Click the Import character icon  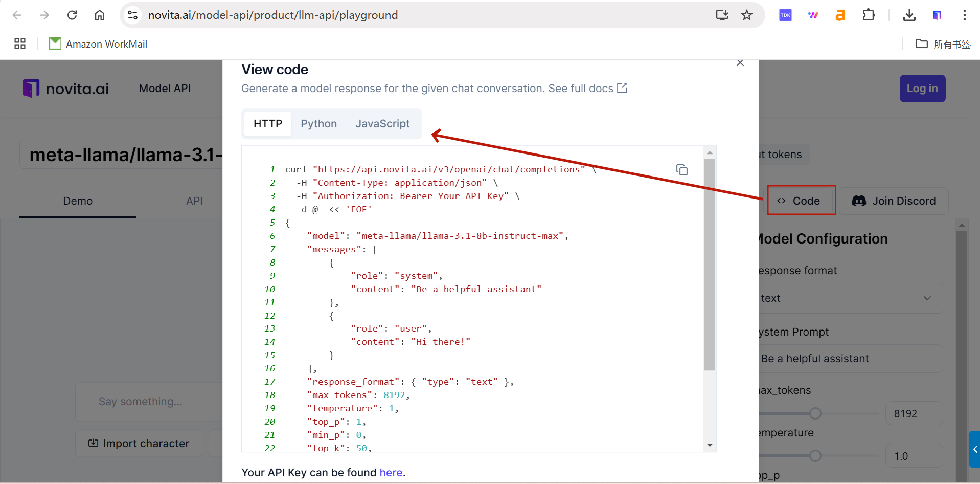93,443
